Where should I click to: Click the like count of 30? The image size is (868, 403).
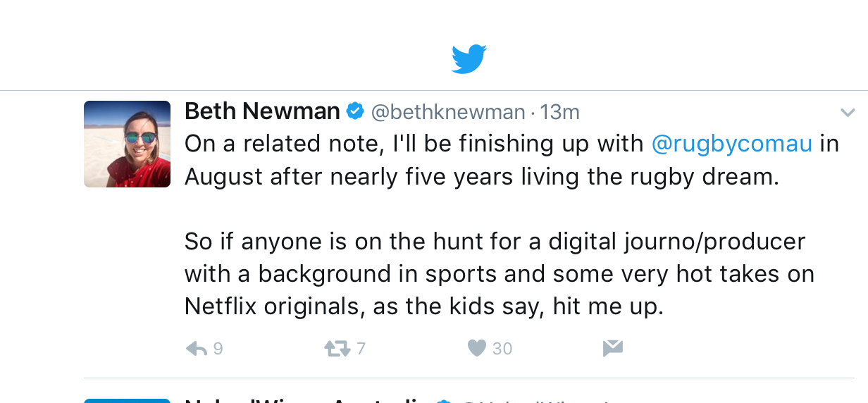[x=502, y=348]
